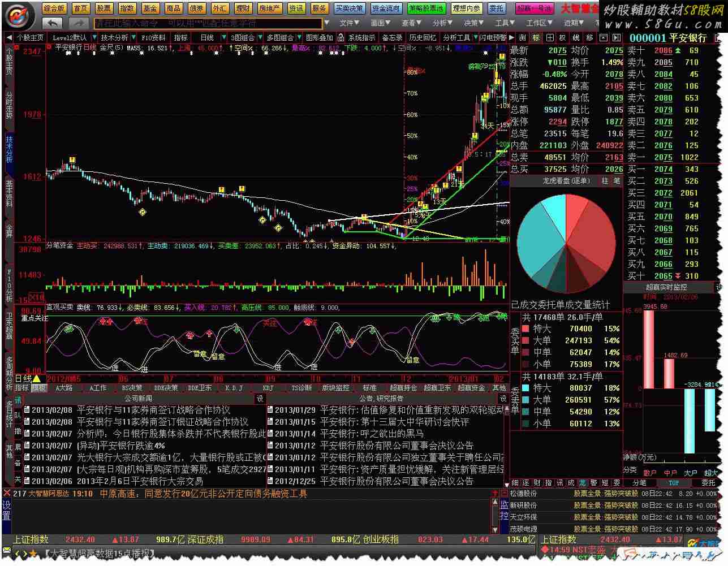Open the 查看 menu
This screenshot has height=566, width=728.
(x=411, y=23)
